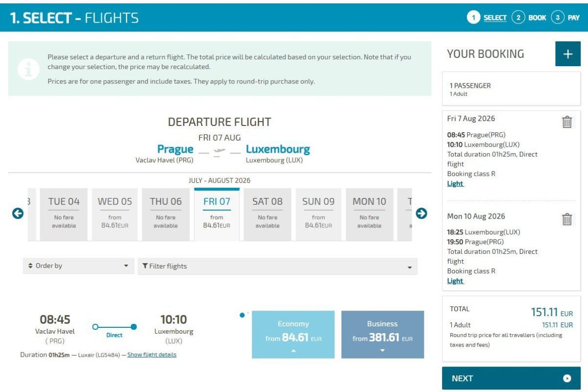Click the previous dates arrow icon

click(x=18, y=214)
